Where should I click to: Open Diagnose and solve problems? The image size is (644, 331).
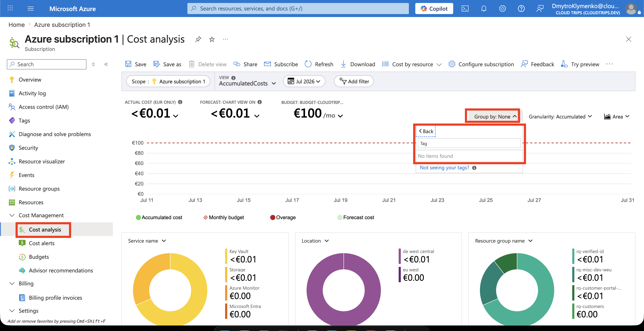click(x=55, y=134)
